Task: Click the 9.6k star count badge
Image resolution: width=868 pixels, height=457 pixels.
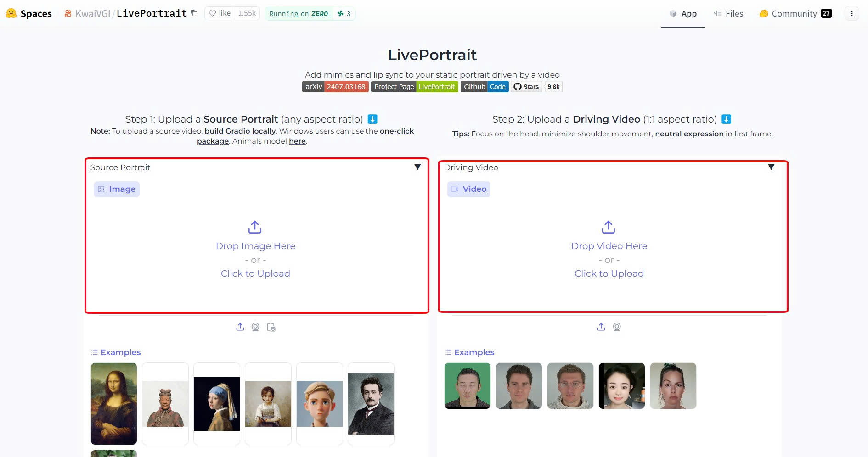Action: (x=553, y=87)
